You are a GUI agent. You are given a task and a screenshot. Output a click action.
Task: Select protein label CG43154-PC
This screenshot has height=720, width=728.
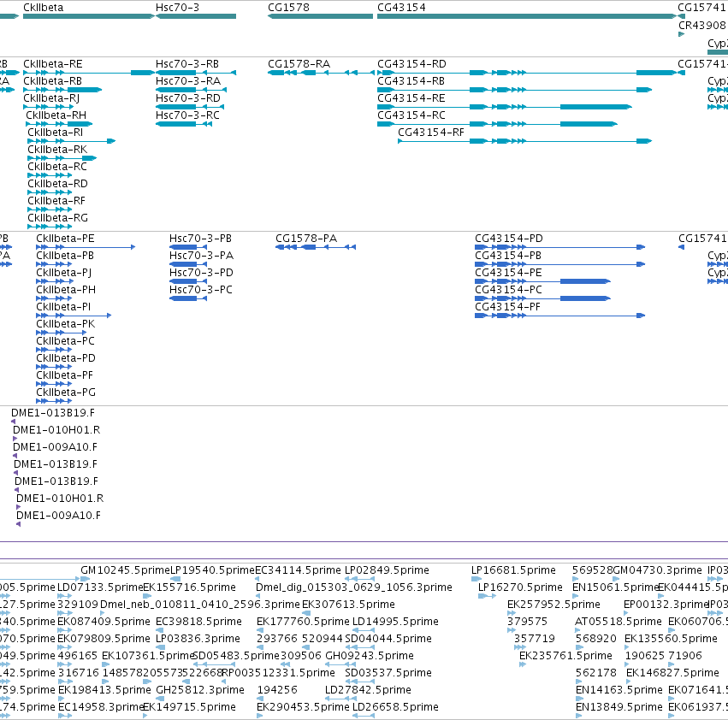508,290
